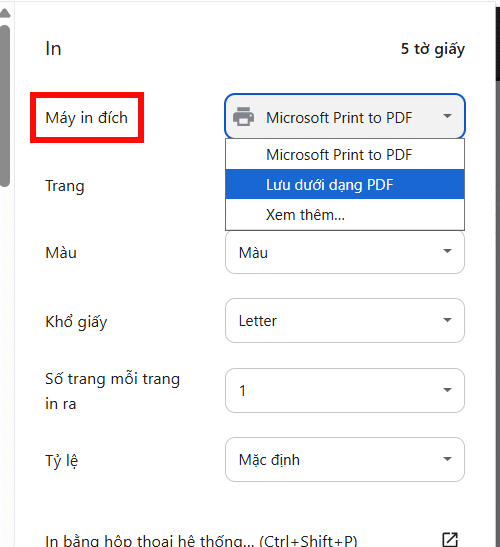Click the "5 tờ giấy" sheet count
This screenshot has width=500, height=547.
click(433, 49)
